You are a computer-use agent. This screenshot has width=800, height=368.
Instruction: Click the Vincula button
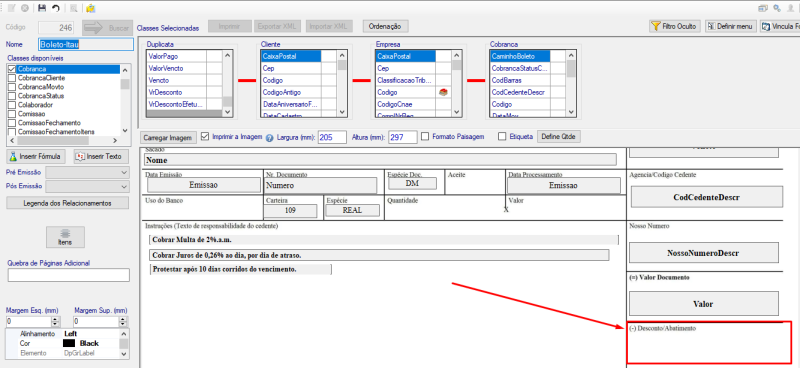click(x=780, y=26)
